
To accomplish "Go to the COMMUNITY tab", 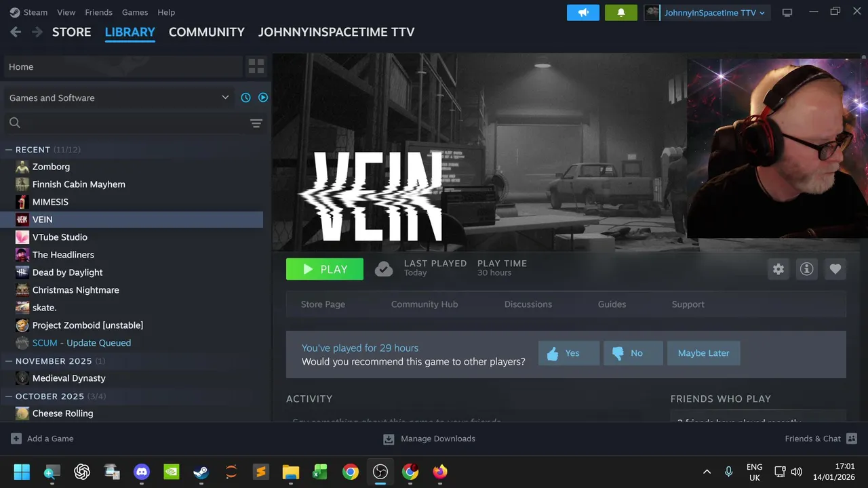I will [207, 32].
